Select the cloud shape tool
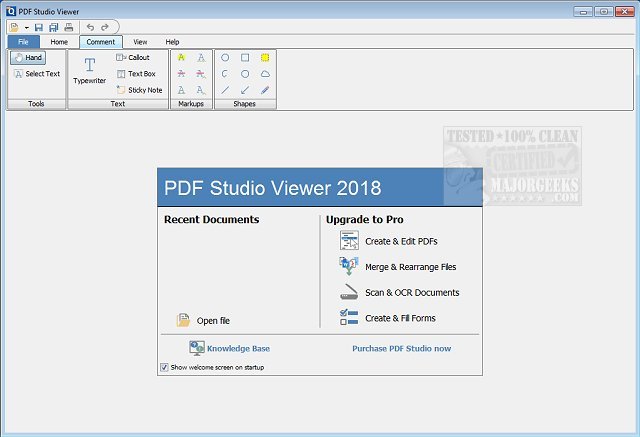The image size is (640, 437). 265,74
